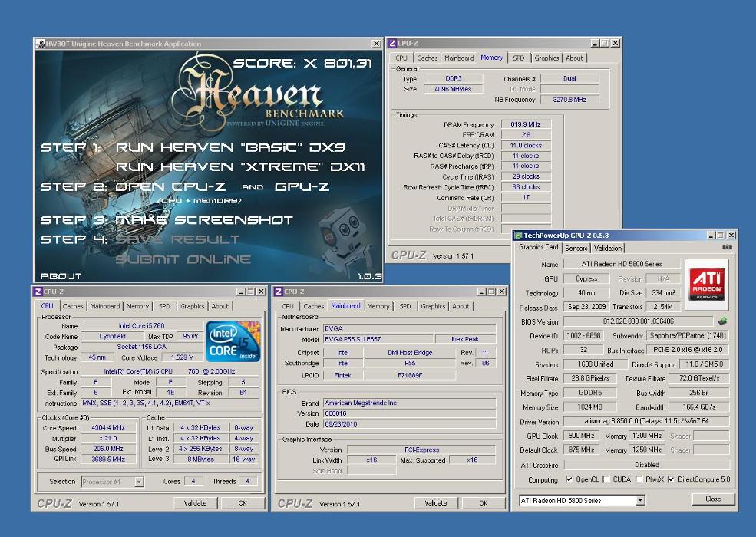Click OK in the CPU-Z Mainboard window

(483, 502)
